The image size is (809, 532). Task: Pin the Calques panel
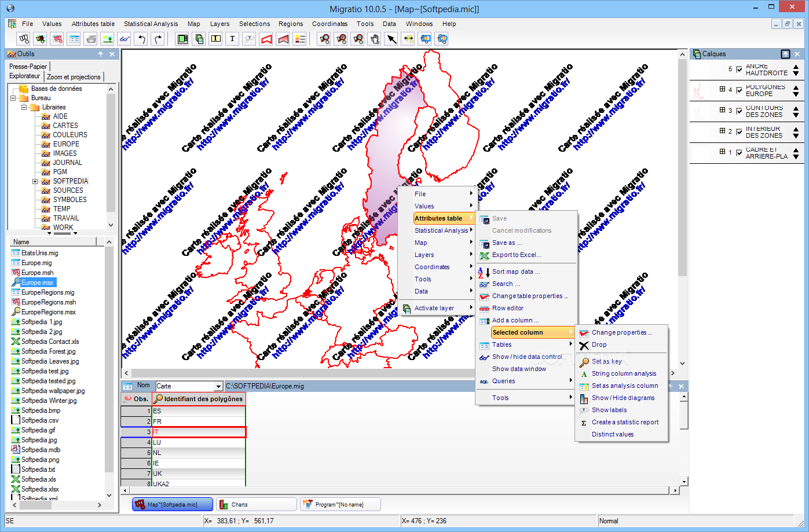point(785,54)
